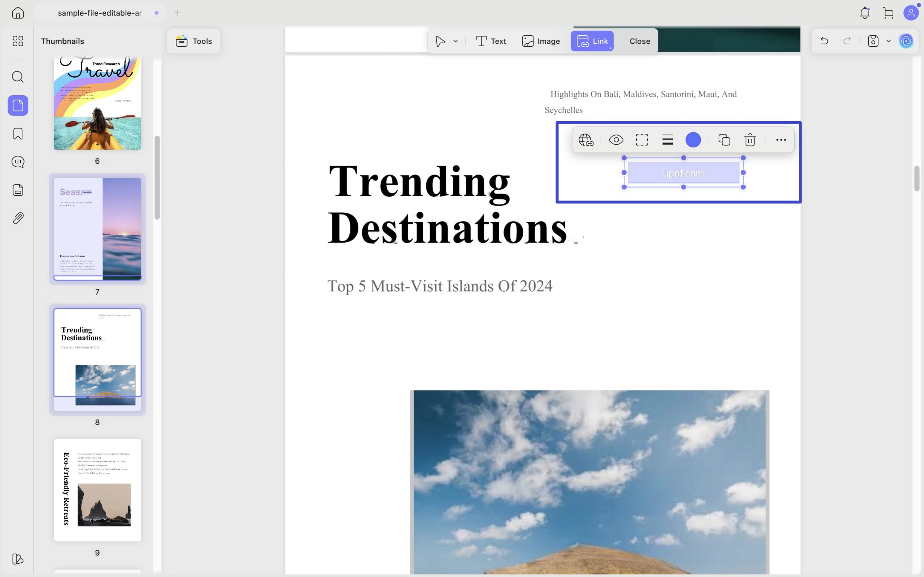Toggle the Link edit tool
924x577 pixels.
pos(592,41)
